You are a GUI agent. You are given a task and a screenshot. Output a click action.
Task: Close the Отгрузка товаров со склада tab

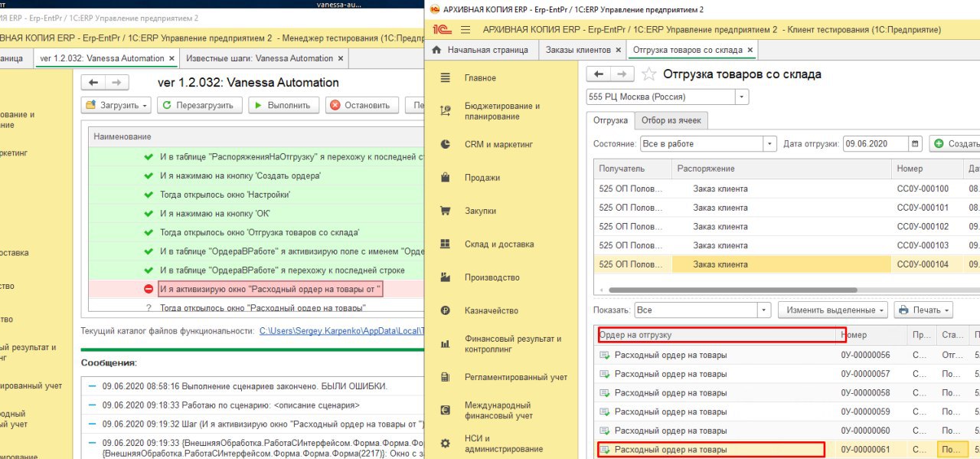coord(750,50)
